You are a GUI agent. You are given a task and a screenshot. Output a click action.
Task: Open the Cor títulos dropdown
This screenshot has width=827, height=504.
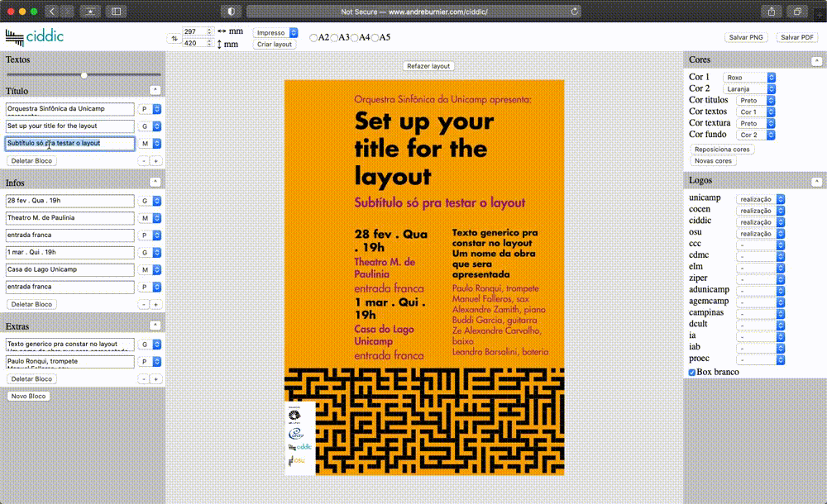point(755,100)
